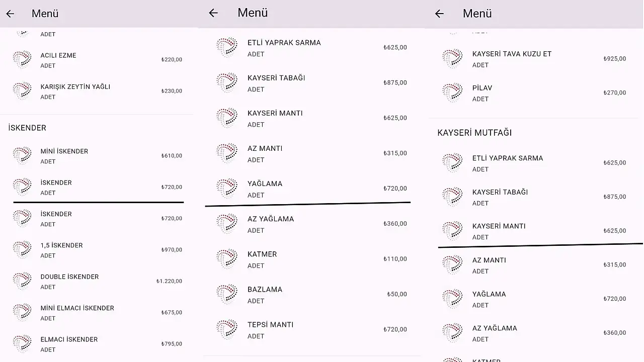
Task: Select KAYSERİ TAVA KUZU ET item
Action: coord(535,59)
